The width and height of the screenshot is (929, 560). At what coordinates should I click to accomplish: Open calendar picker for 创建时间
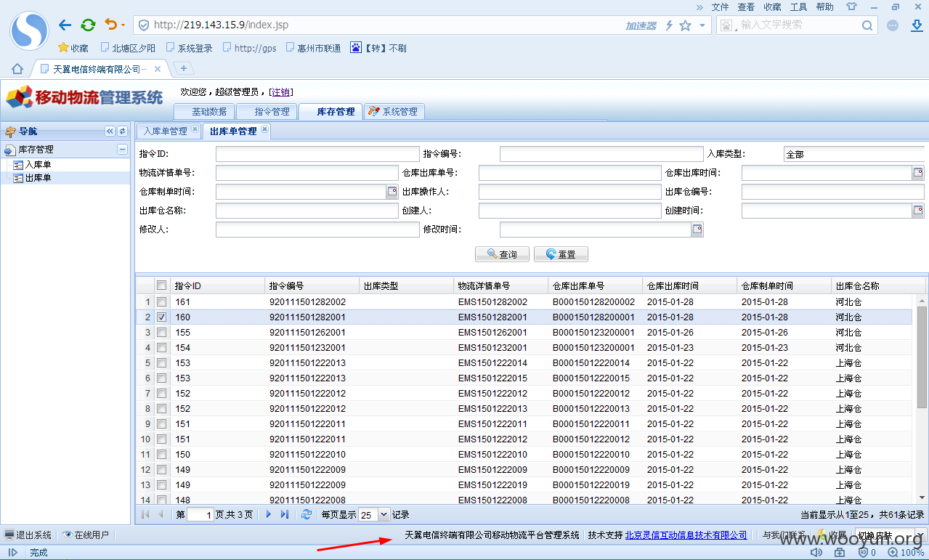(918, 211)
